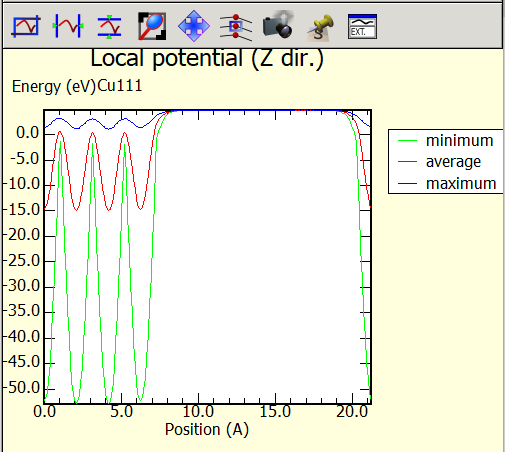Activate the magnifier zoom tool

coord(152,26)
